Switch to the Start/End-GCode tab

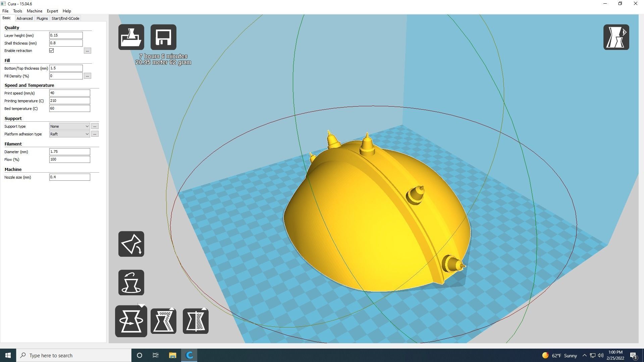65,18
